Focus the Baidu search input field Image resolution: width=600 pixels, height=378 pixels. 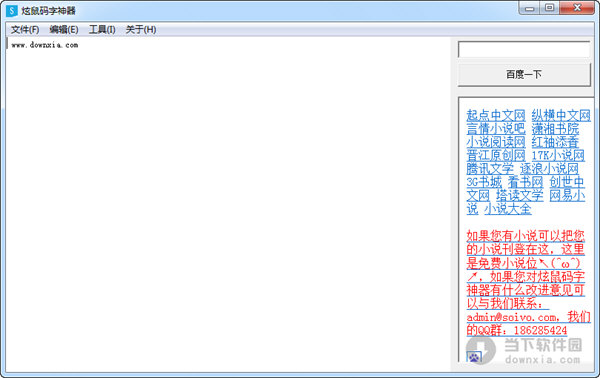pos(524,50)
